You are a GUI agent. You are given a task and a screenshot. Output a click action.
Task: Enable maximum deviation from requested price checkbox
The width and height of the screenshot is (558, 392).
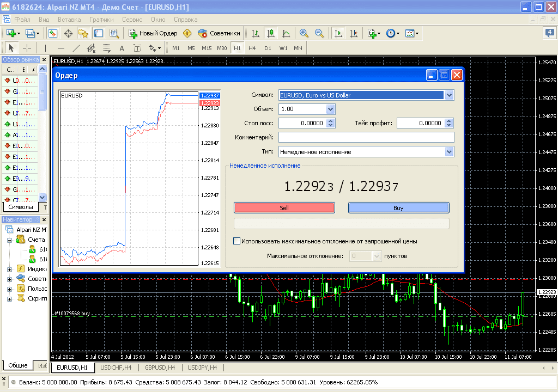pyautogui.click(x=236, y=241)
